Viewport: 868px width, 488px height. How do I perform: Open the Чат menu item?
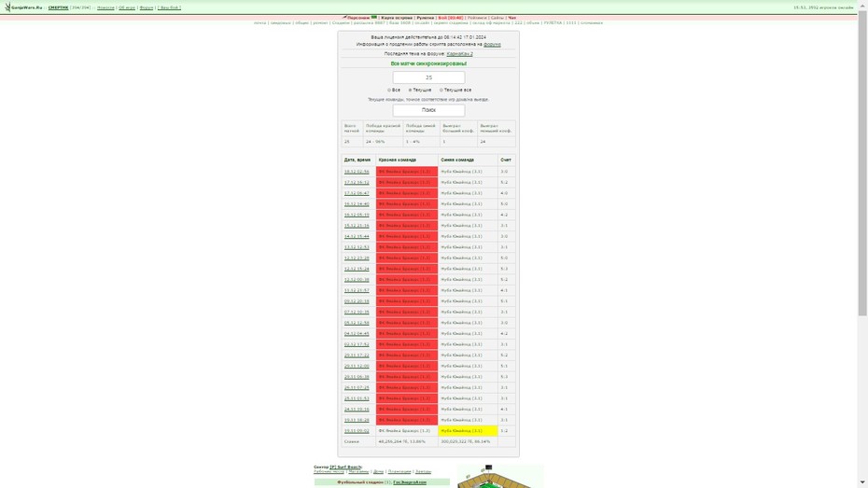tap(512, 18)
